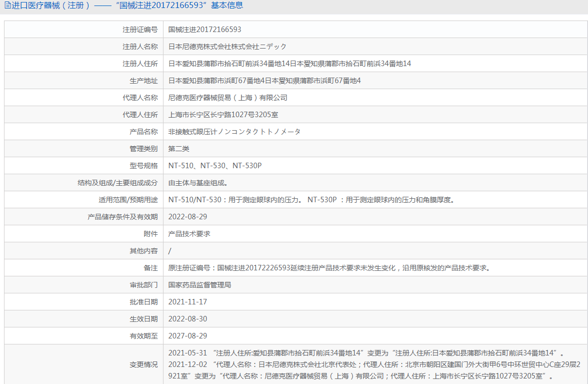Click the document icon in the header
The height and width of the screenshot is (384, 588).
tap(7, 6)
